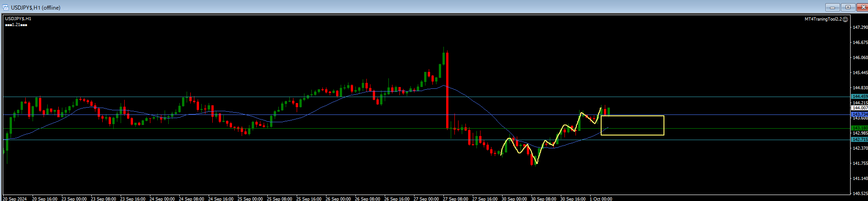
Task: Click the 1 Oct 00:00 time axis label
Action: (x=601, y=199)
